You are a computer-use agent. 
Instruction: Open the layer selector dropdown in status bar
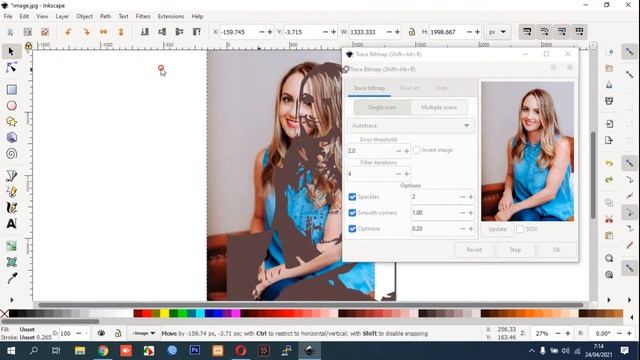click(143, 333)
